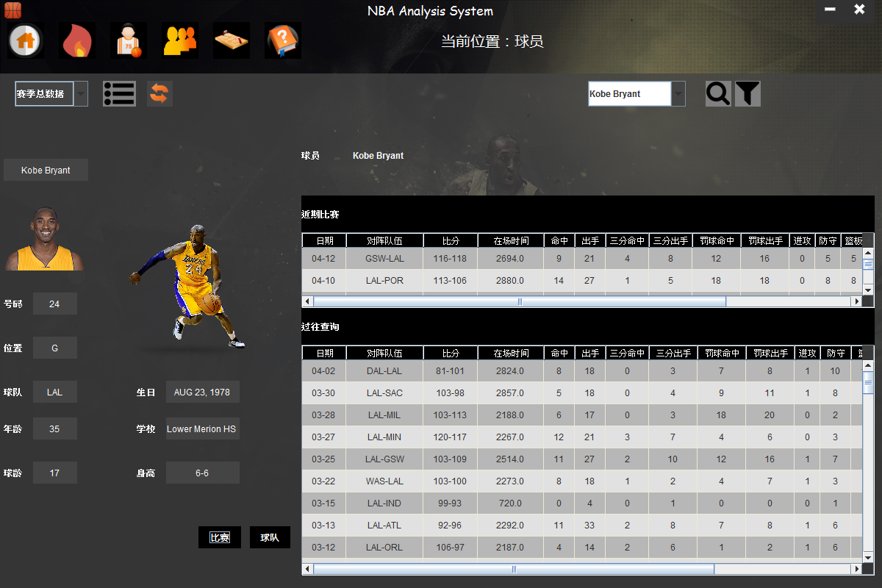Click the orange refresh arrows icon
882x588 pixels.
(x=159, y=94)
